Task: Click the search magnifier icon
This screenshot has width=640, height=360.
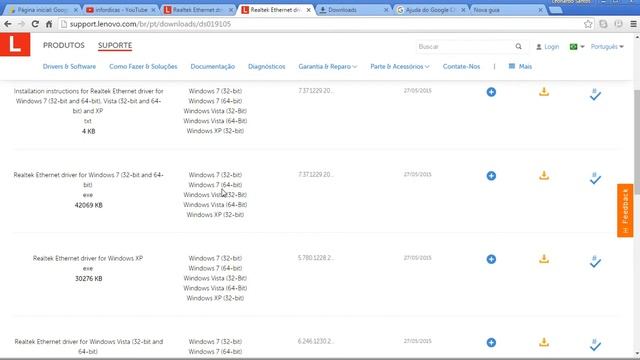Action: click(x=518, y=47)
